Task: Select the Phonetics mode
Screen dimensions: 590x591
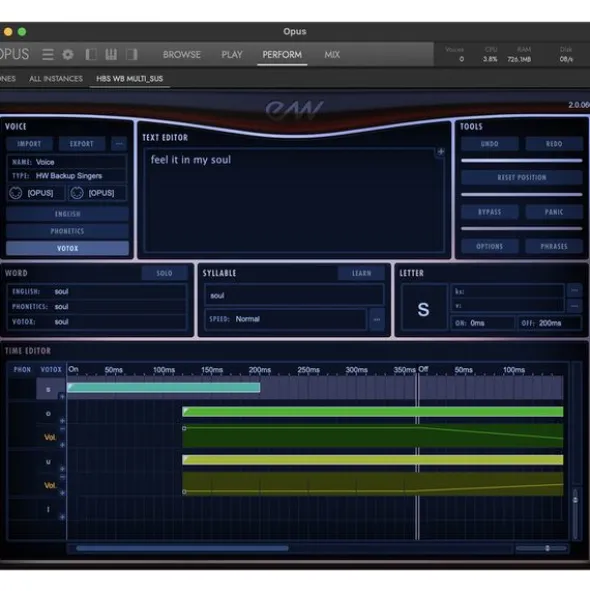Action: 67,231
